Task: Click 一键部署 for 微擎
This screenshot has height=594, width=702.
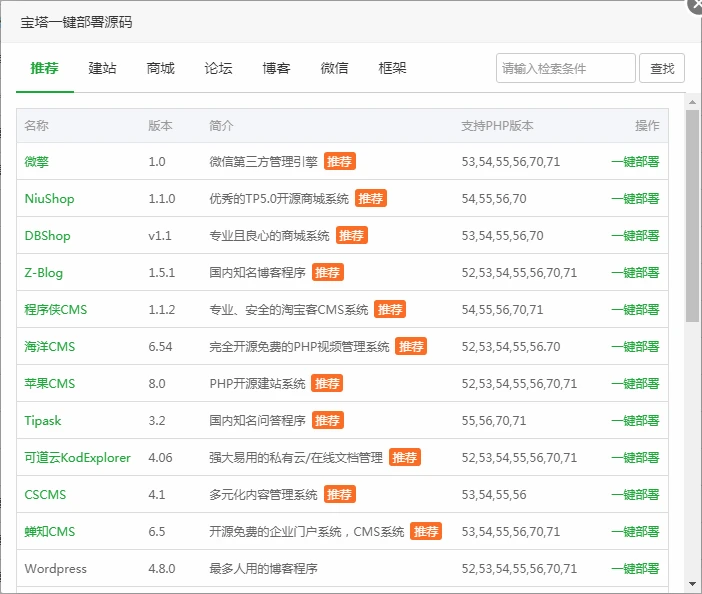Action: click(x=635, y=161)
